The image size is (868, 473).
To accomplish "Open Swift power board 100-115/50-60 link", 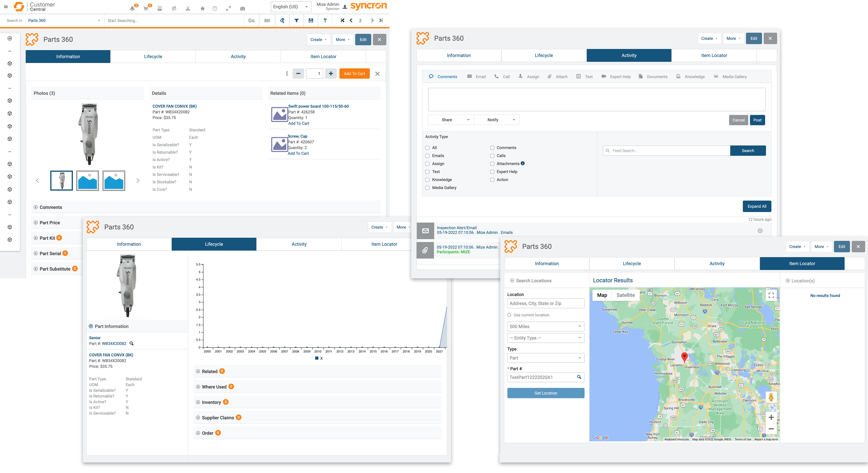I will point(318,106).
